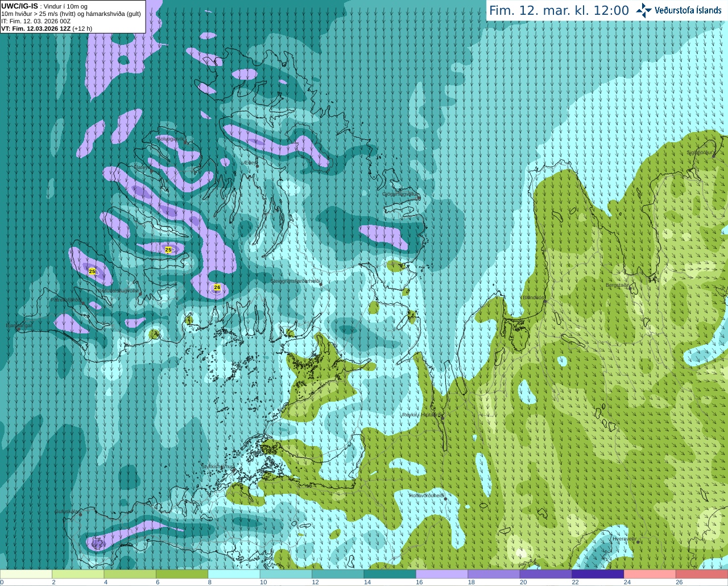The image size is (728, 586).
Task: Click the legend value 16
Action: (x=419, y=583)
